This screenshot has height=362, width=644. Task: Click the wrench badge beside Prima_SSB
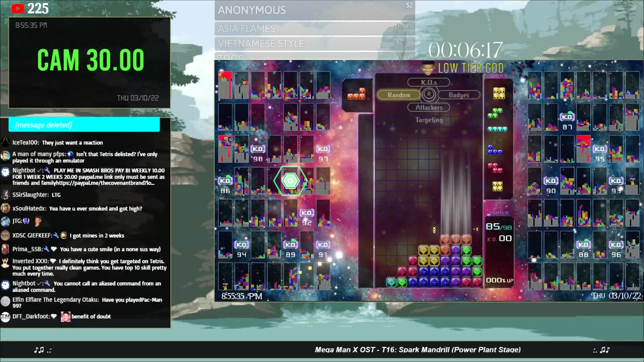point(46,249)
